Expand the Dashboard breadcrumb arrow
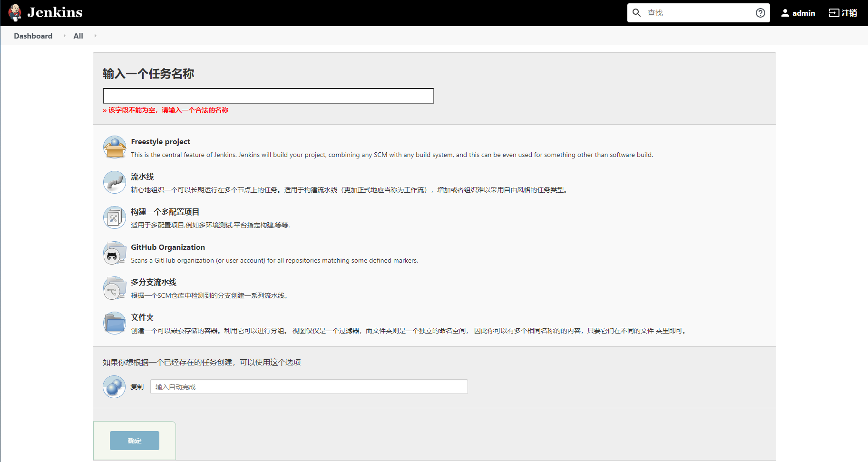The height and width of the screenshot is (462, 868). (x=64, y=36)
